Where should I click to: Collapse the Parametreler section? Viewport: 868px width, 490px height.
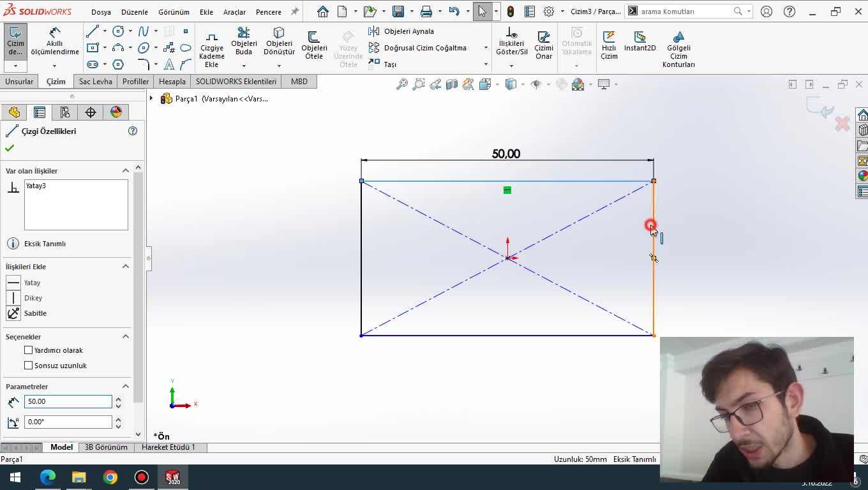126,386
